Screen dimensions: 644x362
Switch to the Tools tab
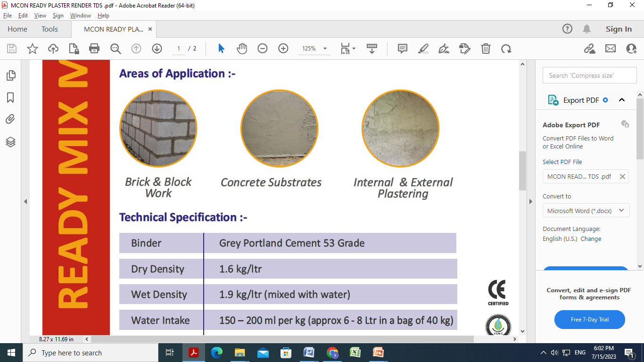(x=50, y=29)
